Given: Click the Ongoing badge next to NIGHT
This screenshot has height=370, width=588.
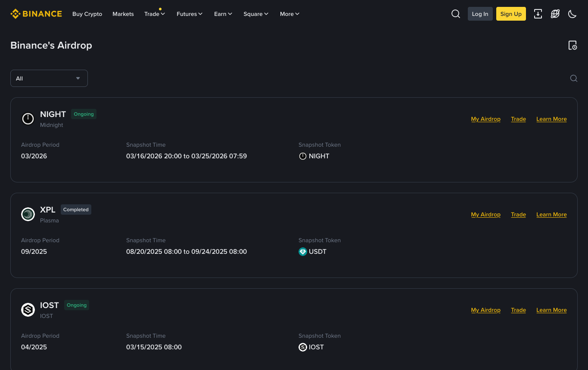Looking at the screenshot, I should (84, 114).
